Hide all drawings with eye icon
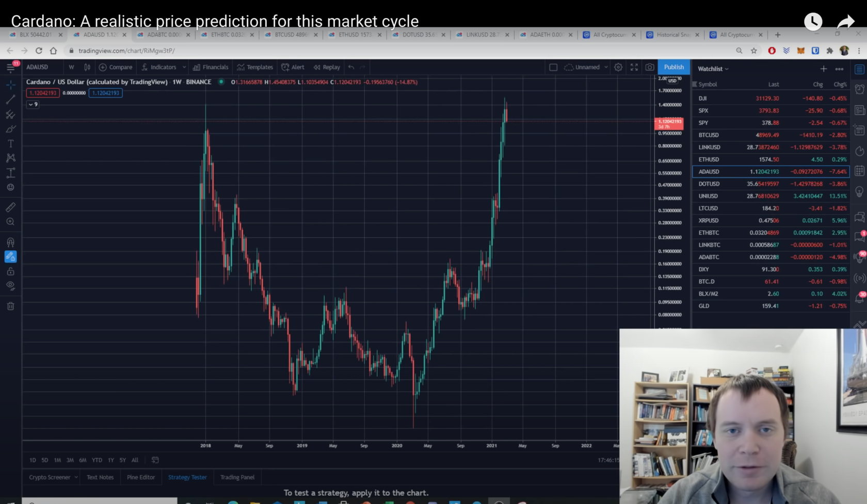Image resolution: width=867 pixels, height=504 pixels. pyautogui.click(x=10, y=286)
